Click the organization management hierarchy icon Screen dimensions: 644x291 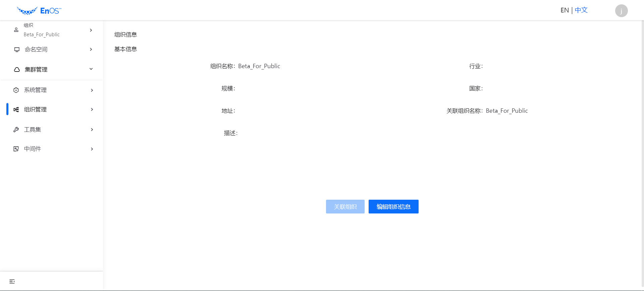coord(16,109)
